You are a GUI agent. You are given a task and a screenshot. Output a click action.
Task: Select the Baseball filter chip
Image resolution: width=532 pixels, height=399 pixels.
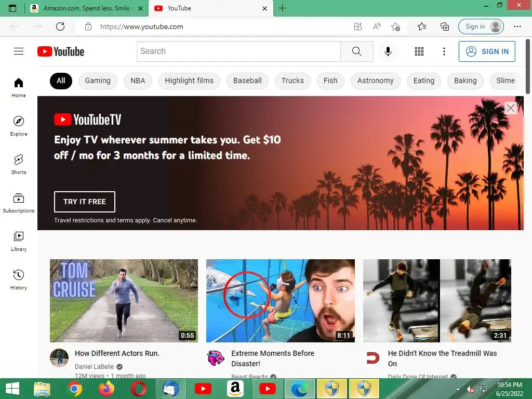(247, 81)
